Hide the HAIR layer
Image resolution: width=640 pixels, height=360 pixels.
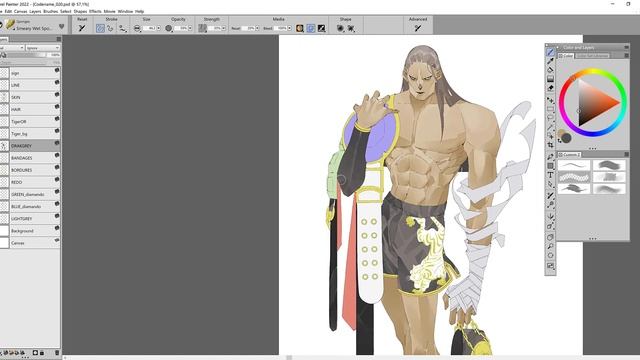57,107
